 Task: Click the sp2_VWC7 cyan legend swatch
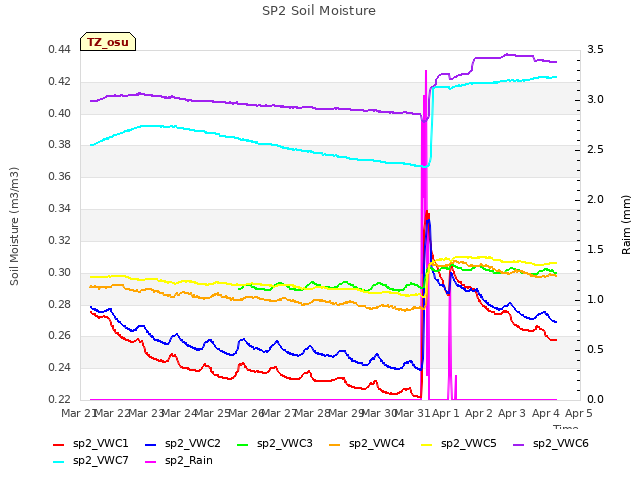coord(59,462)
